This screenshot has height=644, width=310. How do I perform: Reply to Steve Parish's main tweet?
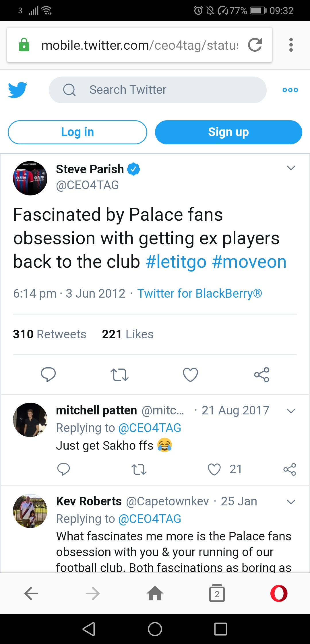(48, 375)
